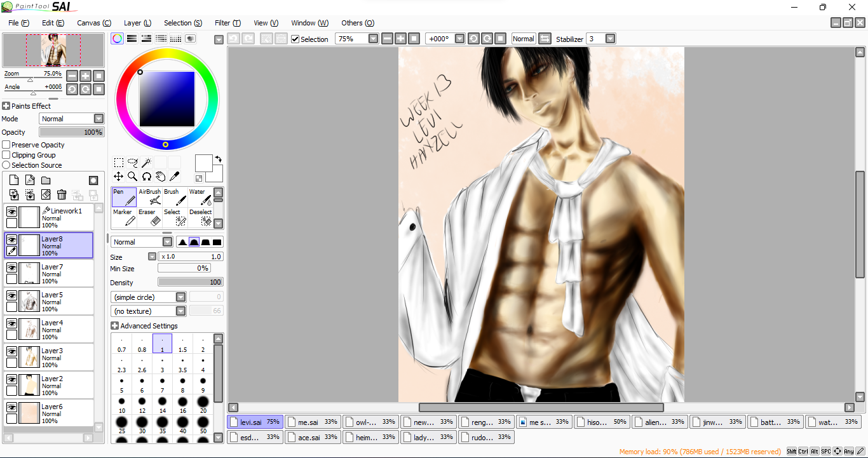This screenshot has width=868, height=458.
Task: Click the brush Density slider
Action: coord(191,282)
